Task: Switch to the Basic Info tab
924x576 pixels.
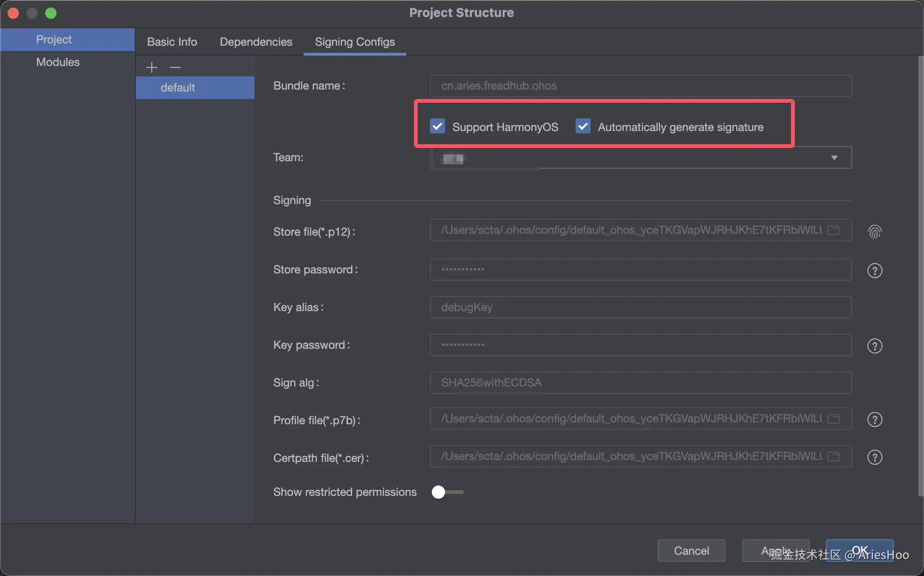Action: (x=172, y=42)
